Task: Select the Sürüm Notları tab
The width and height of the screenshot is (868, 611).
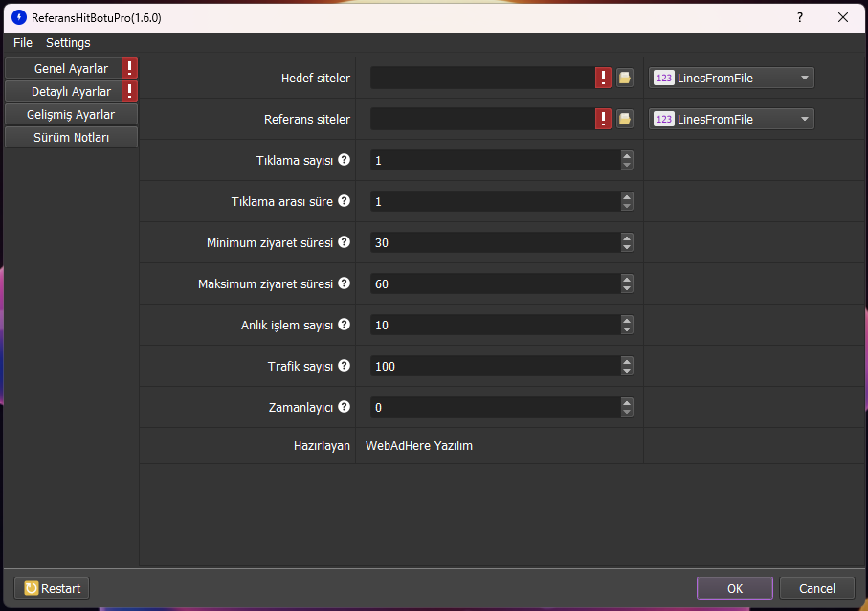Action: [x=72, y=138]
